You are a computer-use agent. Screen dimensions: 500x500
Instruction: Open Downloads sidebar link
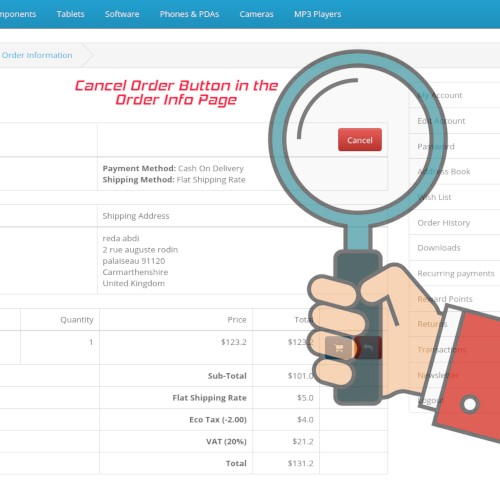click(x=439, y=248)
